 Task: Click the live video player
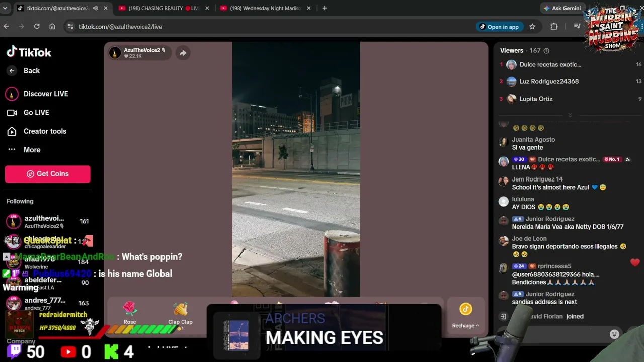click(x=296, y=169)
